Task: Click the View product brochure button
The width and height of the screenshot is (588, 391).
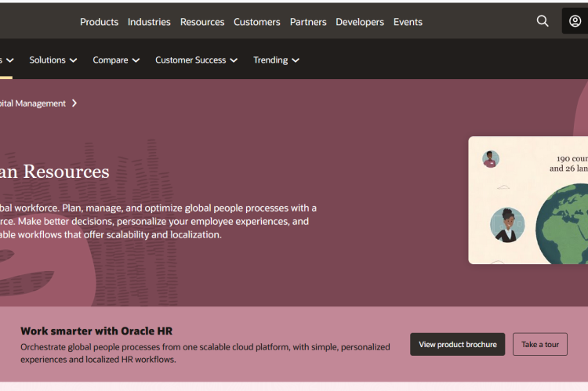Action: [x=458, y=344]
